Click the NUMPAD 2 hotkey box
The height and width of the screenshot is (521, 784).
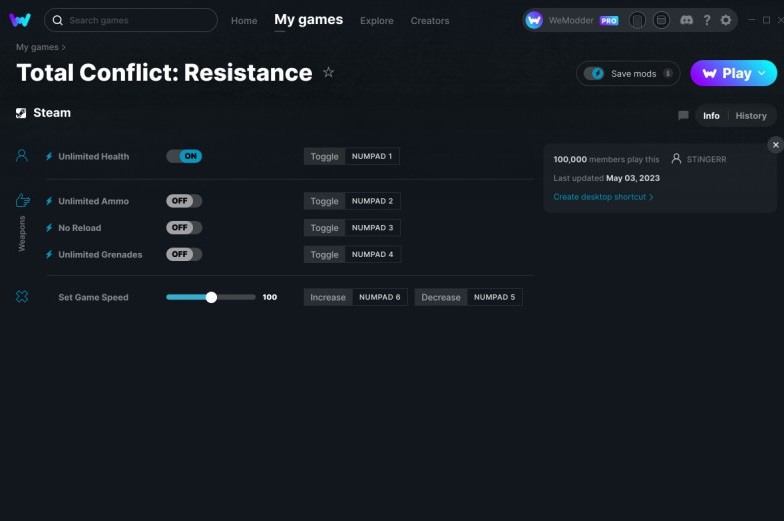tap(372, 201)
